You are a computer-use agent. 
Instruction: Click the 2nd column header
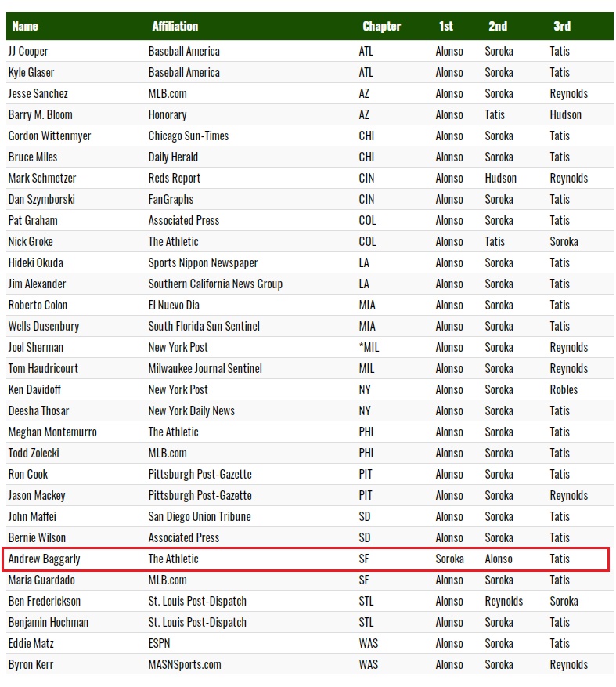[497, 26]
